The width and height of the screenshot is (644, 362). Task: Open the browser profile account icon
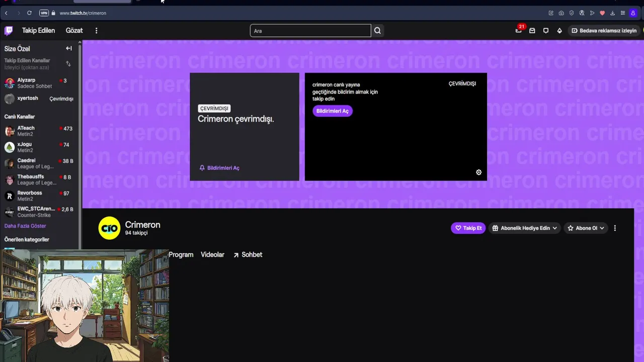633,13
